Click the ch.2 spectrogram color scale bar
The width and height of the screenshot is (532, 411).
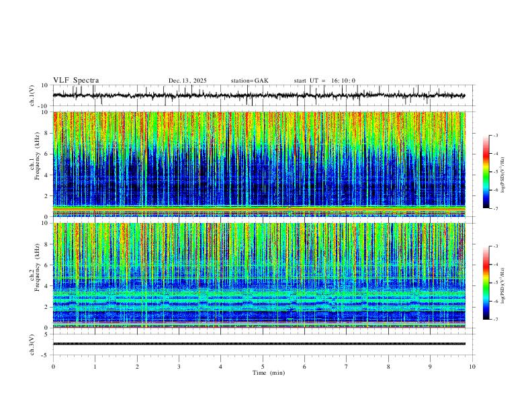[486, 283]
